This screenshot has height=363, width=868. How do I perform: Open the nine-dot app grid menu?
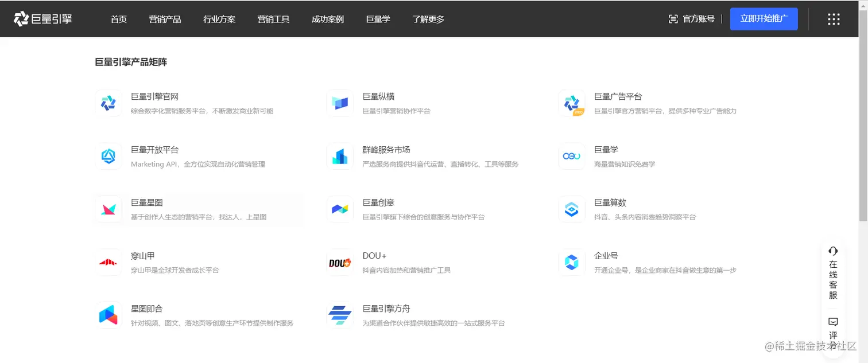[x=834, y=19]
